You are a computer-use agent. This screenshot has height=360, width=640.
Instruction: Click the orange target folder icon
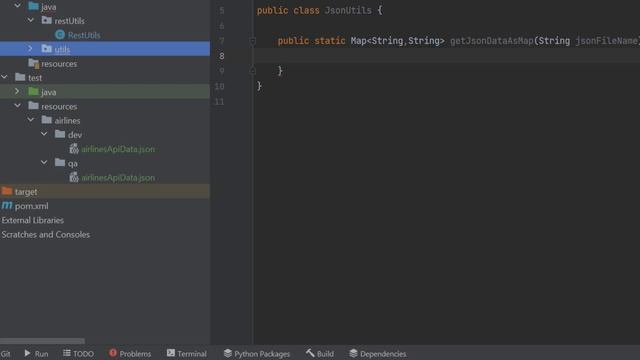tap(7, 191)
